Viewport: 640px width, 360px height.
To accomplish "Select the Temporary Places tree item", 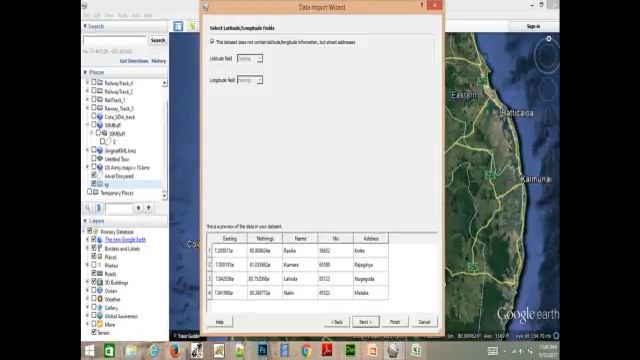I will [x=117, y=193].
